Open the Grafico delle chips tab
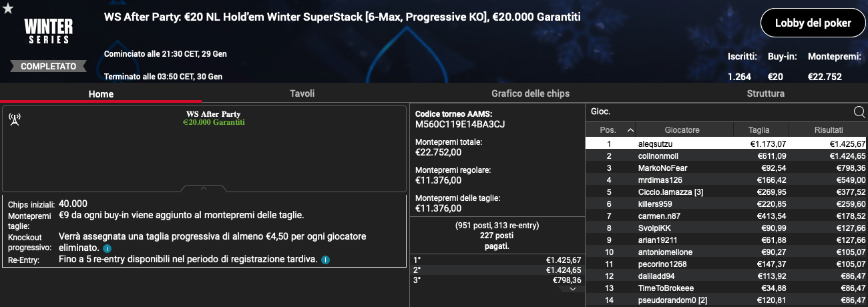868x307 pixels. click(x=530, y=93)
